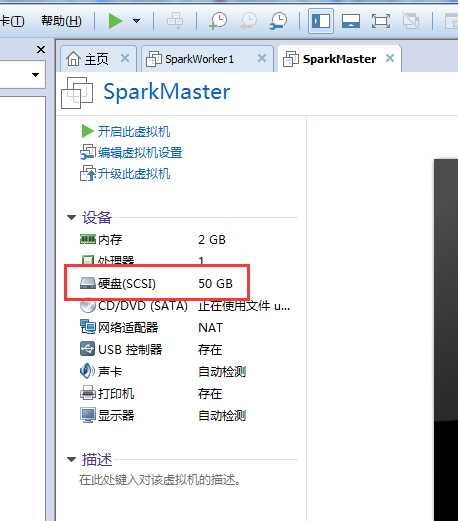Image resolution: width=458 pixels, height=521 pixels.
Task: Click the SparkMaster title heading
Action: coord(167,91)
